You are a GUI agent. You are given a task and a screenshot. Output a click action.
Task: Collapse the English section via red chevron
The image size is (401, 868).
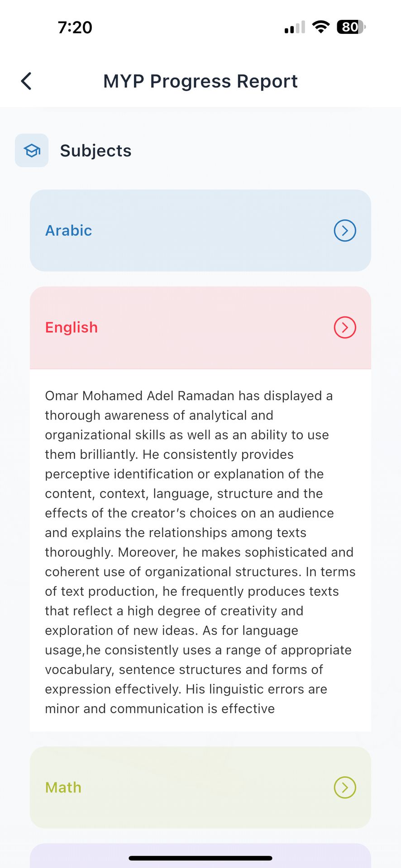pos(345,327)
